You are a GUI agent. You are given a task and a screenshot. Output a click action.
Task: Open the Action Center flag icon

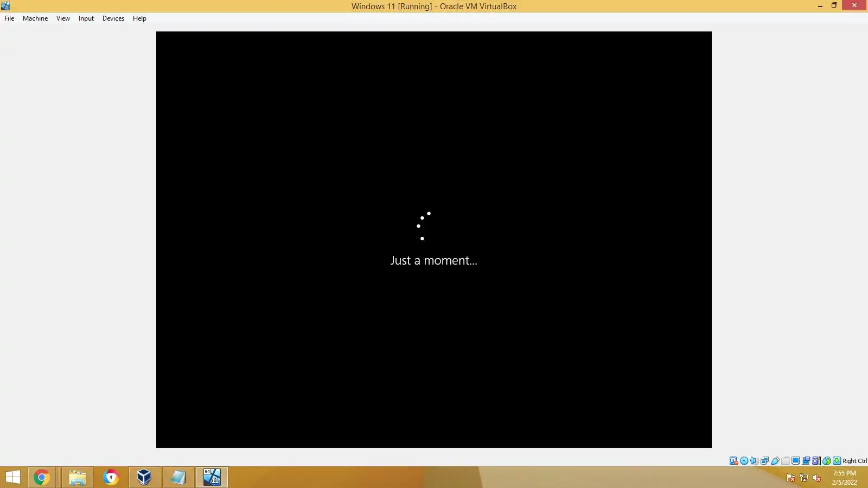[790, 478]
